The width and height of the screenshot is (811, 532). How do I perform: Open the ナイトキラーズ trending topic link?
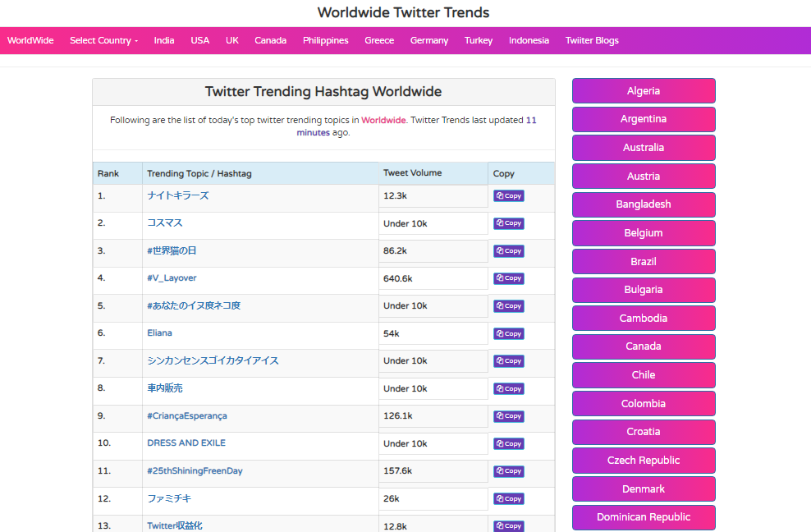(x=178, y=195)
